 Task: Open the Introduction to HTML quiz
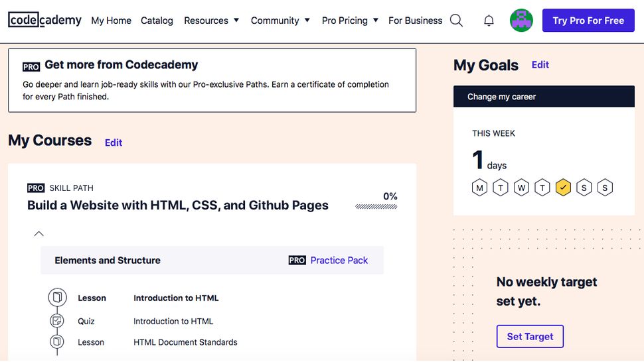click(x=173, y=322)
